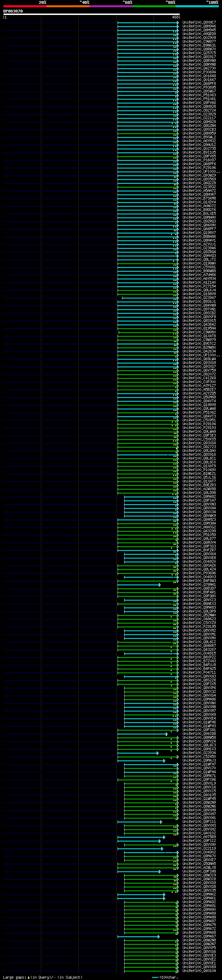Select hit label UniRef100_Q9M492
Image resolution: width=222 pixels, height=980 pixels.
(199, 902)
